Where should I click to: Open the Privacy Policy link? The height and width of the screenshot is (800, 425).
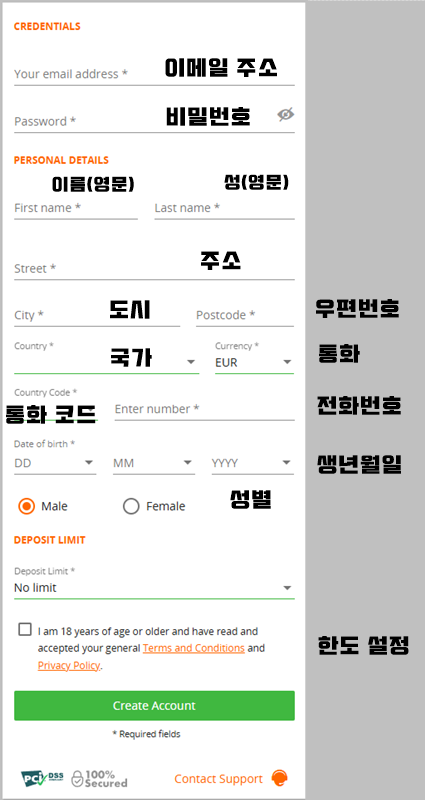tap(68, 665)
